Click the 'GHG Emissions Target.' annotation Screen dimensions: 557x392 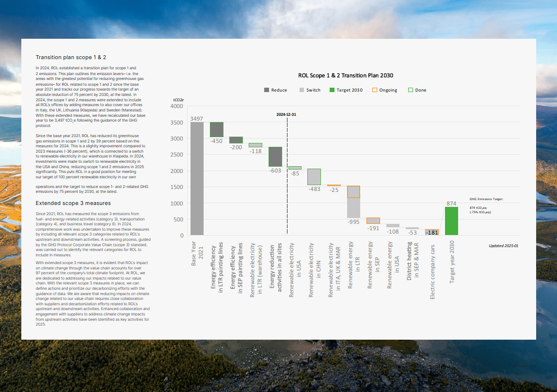click(486, 199)
